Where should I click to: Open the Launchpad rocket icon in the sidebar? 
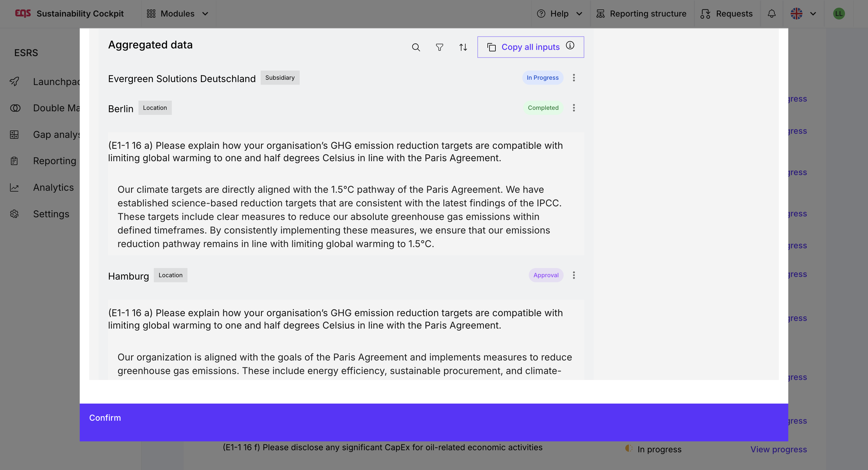(14, 81)
